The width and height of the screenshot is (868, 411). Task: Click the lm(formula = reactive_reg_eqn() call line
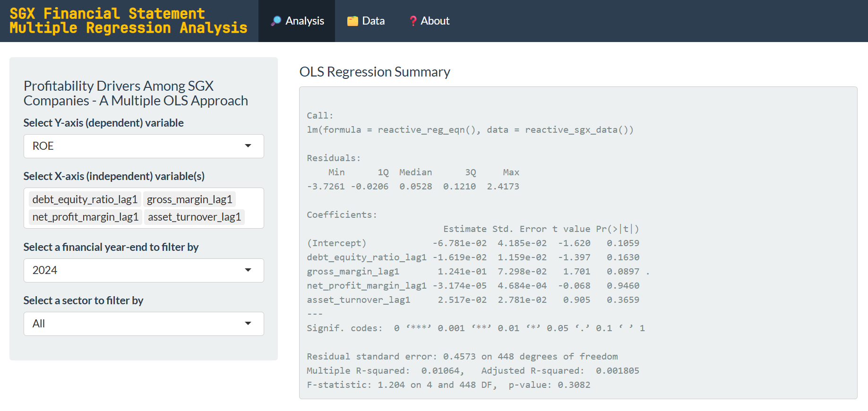[x=470, y=130]
